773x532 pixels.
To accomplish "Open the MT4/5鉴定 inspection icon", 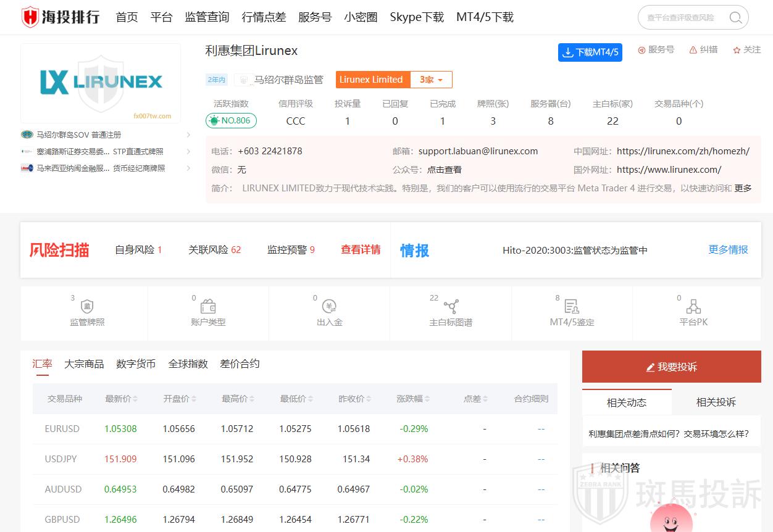I will coord(572,307).
